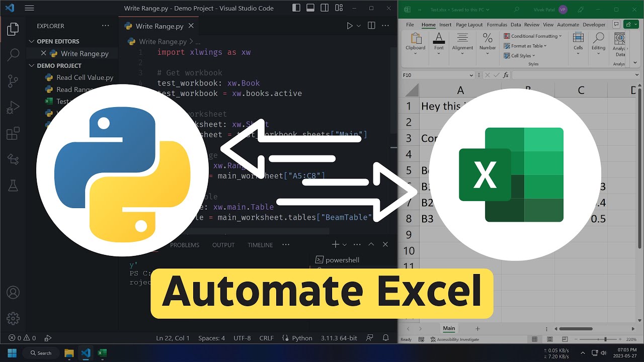The image size is (644, 362).
Task: Run the Python file with play button
Action: click(x=350, y=26)
